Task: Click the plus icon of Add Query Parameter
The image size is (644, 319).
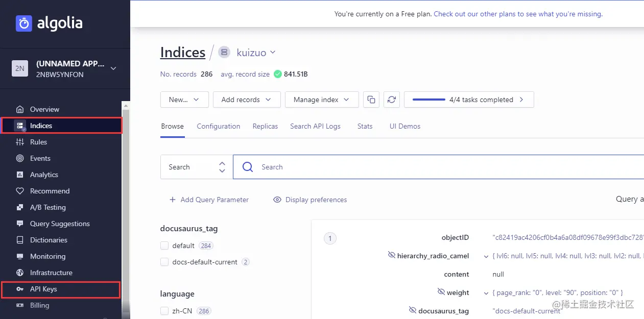Action: [x=173, y=200]
